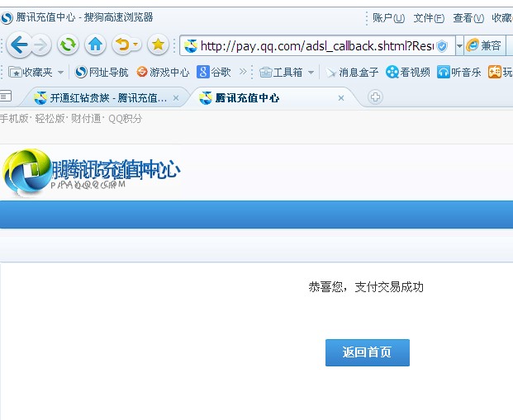Open the 网址导航 bookmark
This screenshot has width=513, height=420.
(102, 73)
